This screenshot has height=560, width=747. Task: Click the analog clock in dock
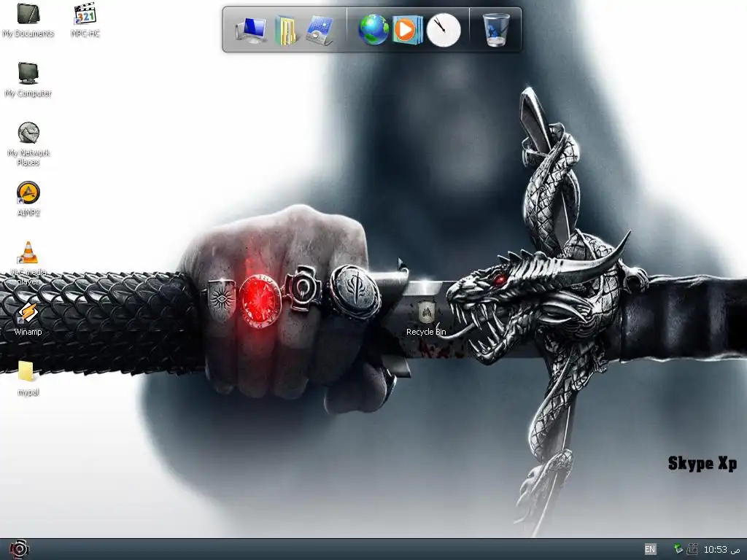444,30
